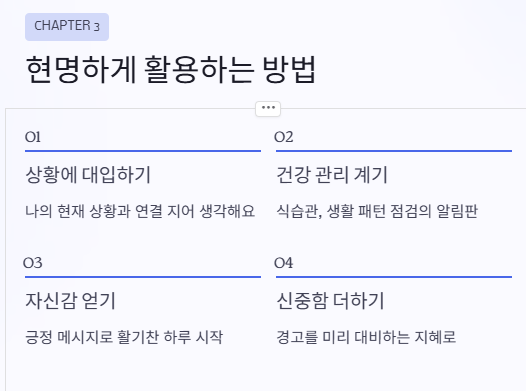Select the number label 04
The height and width of the screenshot is (391, 526).
(283, 263)
